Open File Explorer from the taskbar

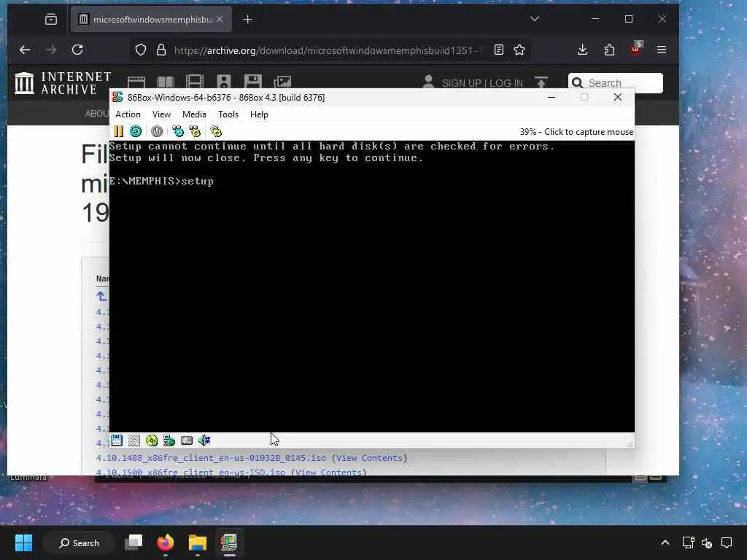click(x=197, y=542)
